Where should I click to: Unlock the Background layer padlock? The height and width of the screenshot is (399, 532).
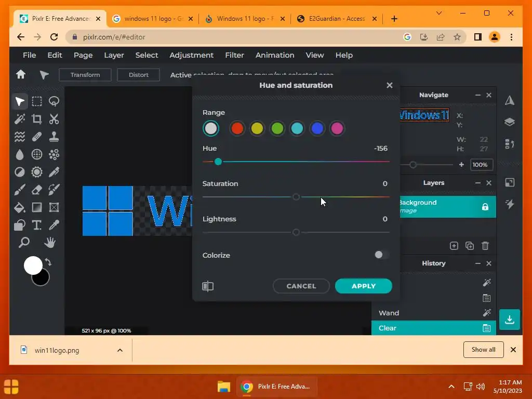pyautogui.click(x=485, y=207)
